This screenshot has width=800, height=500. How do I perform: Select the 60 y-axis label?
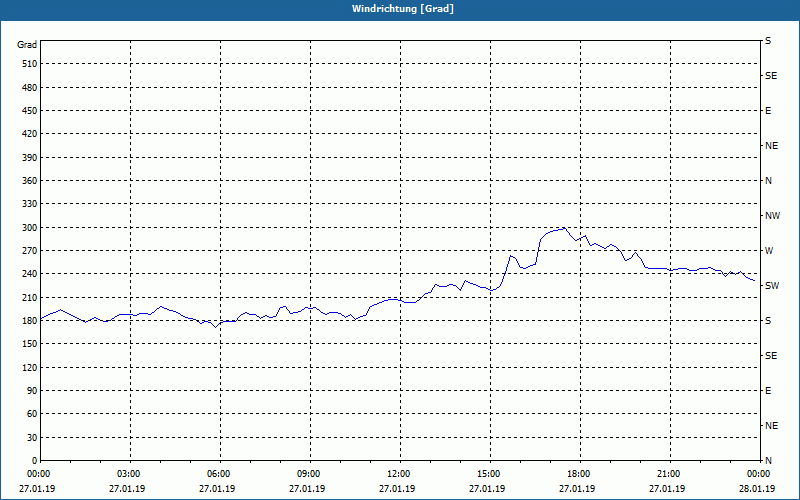[x=32, y=414]
